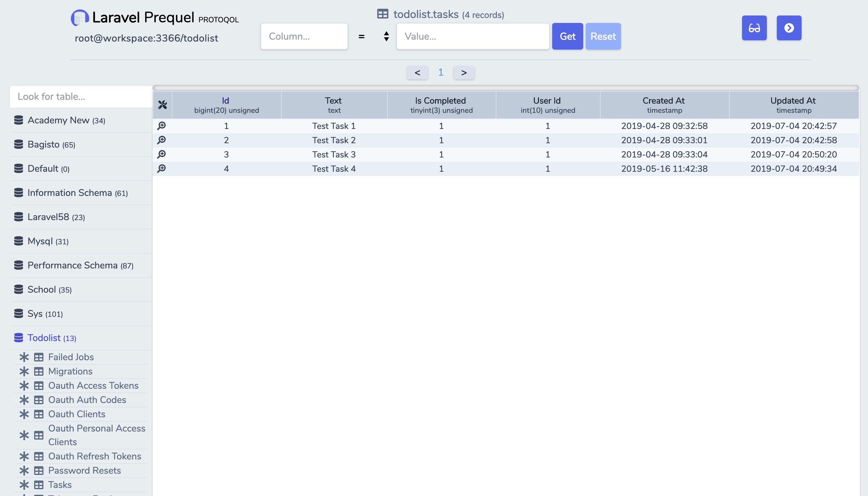Expand the School database
This screenshot has width=868, height=496.
coord(81,290)
